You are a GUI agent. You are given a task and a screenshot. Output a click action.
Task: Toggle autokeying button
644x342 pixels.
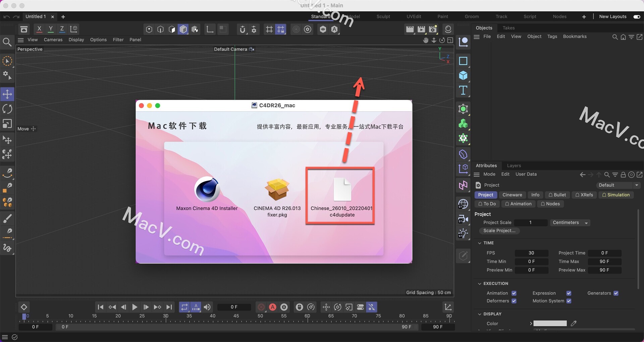pos(273,307)
